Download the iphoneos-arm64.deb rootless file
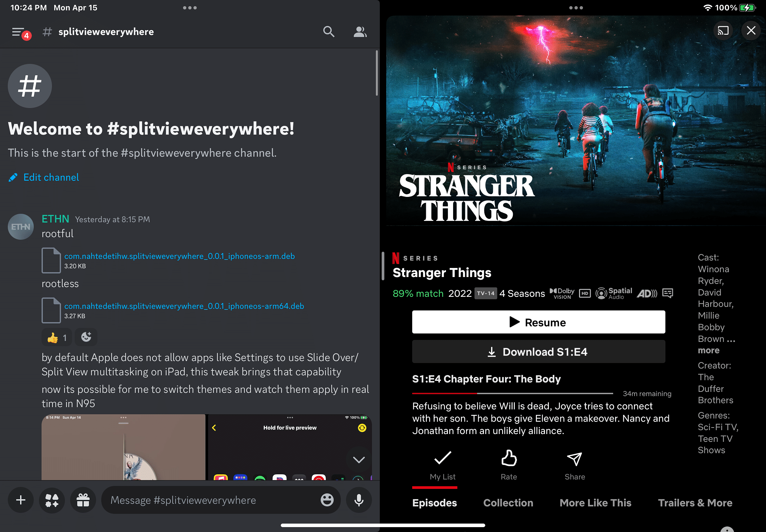Viewport: 766px width, 532px height. pos(184,306)
